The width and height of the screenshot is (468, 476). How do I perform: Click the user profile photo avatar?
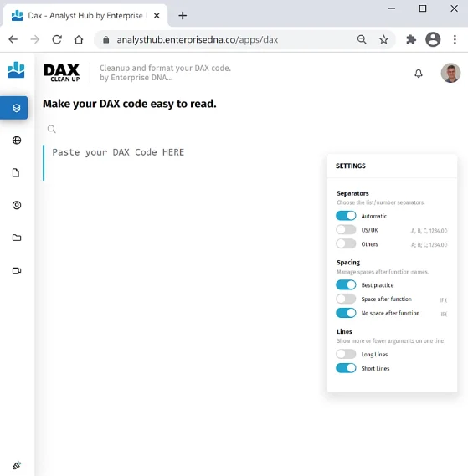pos(450,73)
